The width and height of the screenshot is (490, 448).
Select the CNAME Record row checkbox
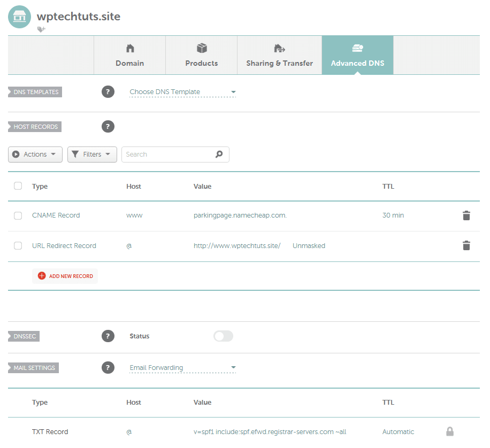pyautogui.click(x=18, y=215)
